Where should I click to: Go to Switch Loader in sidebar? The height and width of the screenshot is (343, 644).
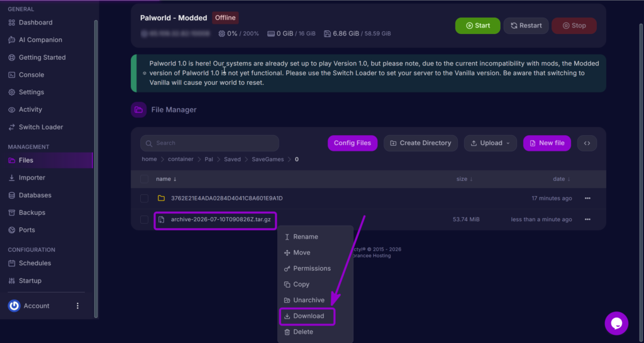(35, 127)
